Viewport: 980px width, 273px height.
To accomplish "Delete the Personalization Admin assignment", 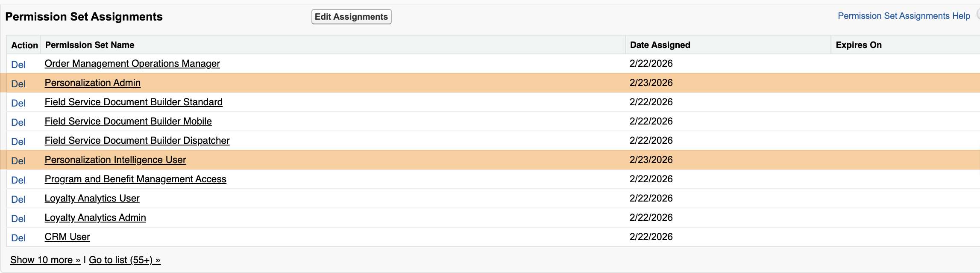I will pyautogui.click(x=19, y=84).
